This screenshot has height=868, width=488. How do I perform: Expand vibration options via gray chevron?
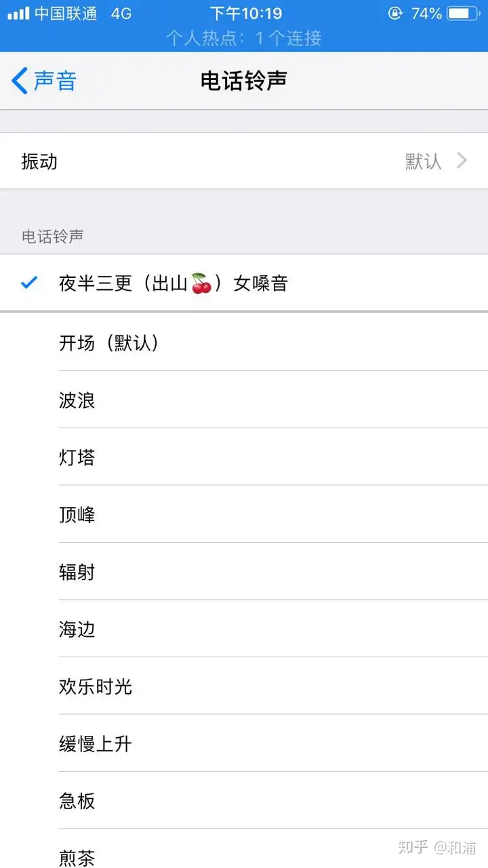tap(462, 161)
